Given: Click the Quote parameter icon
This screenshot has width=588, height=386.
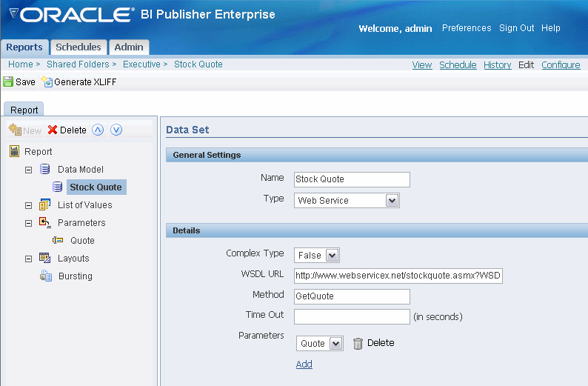Looking at the screenshot, I should pyautogui.click(x=58, y=240).
